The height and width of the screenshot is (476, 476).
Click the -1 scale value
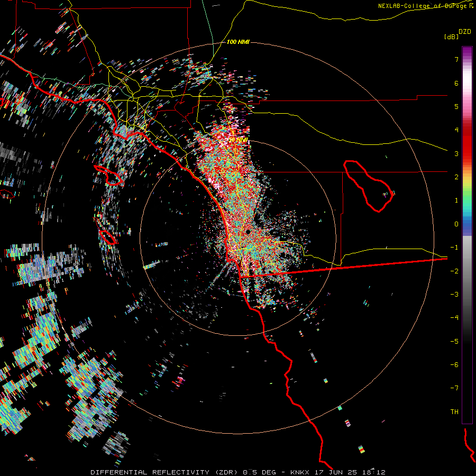(454, 248)
